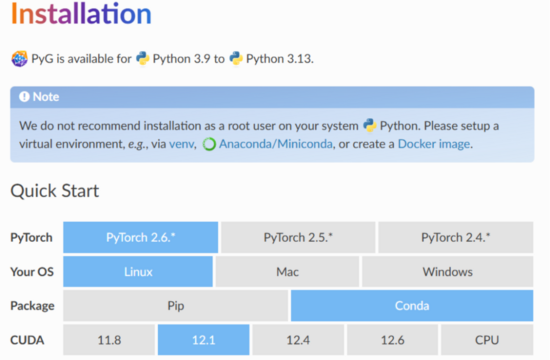Select the PyTorch 2.5.* option
This screenshot has width=550, height=360.
click(x=298, y=237)
